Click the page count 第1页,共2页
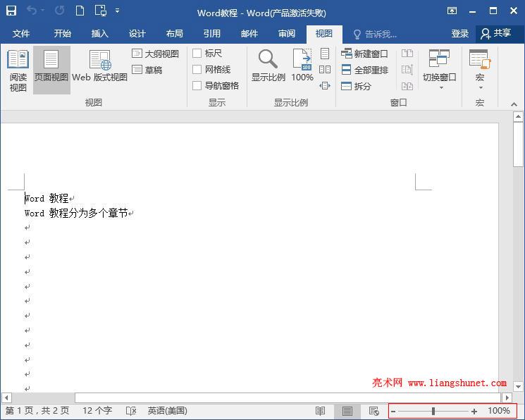525x420 pixels. 37,411
